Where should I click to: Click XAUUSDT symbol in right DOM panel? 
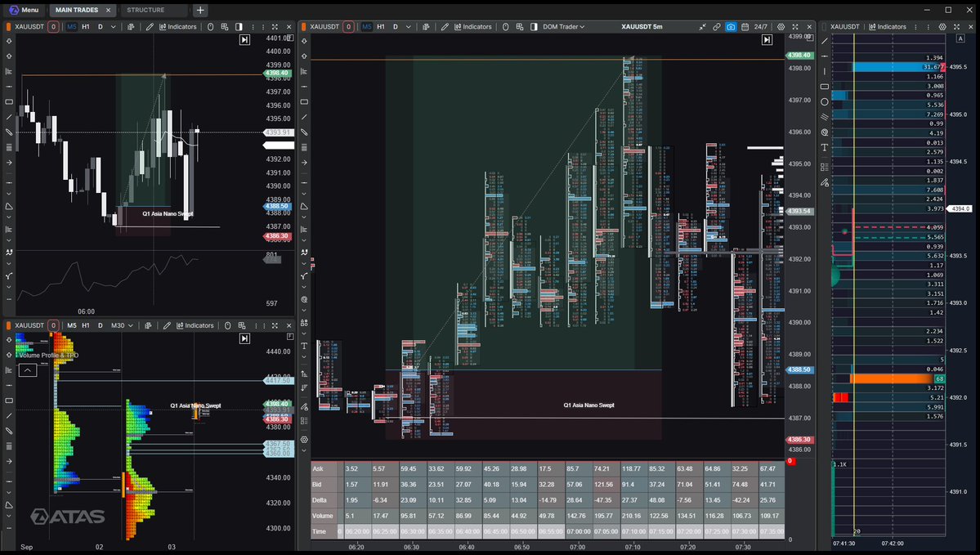[x=845, y=27]
